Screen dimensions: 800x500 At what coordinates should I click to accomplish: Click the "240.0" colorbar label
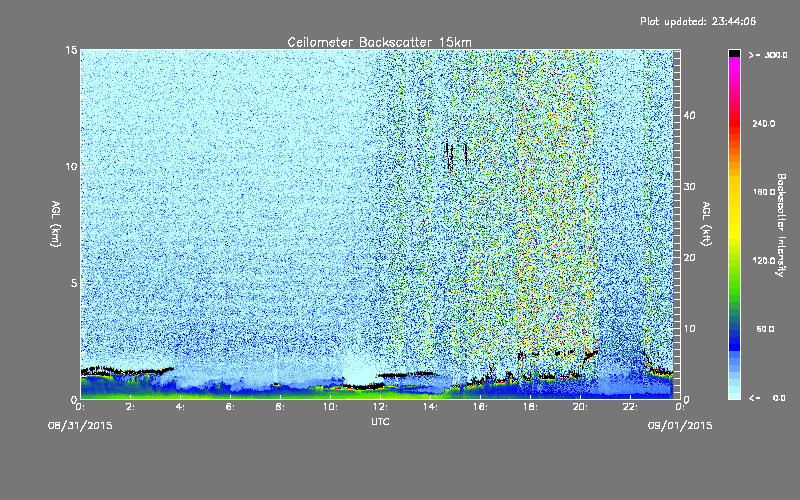point(764,124)
